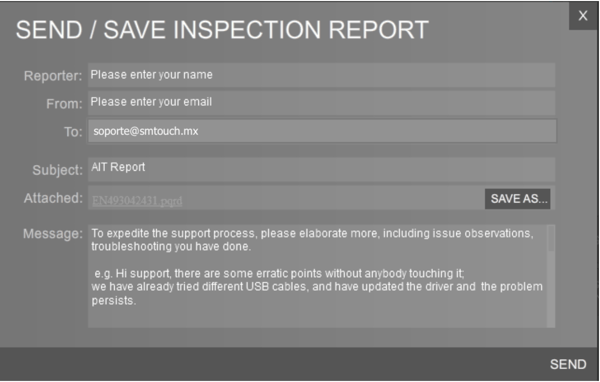Click the Reporter: label
600x382 pixels.
coord(53,76)
